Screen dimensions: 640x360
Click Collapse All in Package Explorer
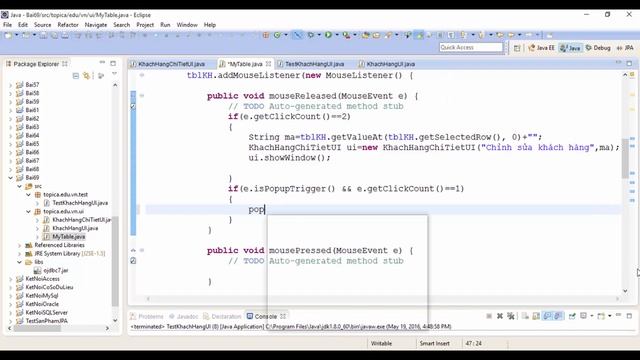(76, 76)
